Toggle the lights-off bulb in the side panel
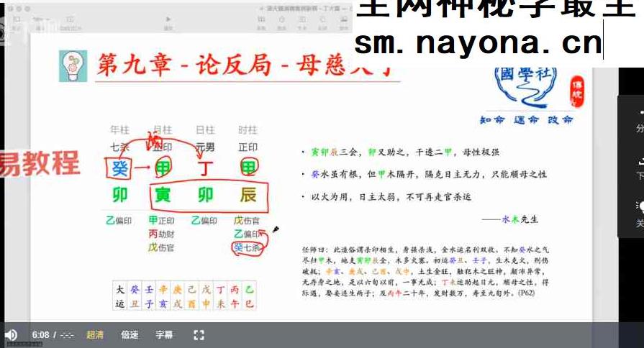The width and height of the screenshot is (644, 348). (640, 207)
